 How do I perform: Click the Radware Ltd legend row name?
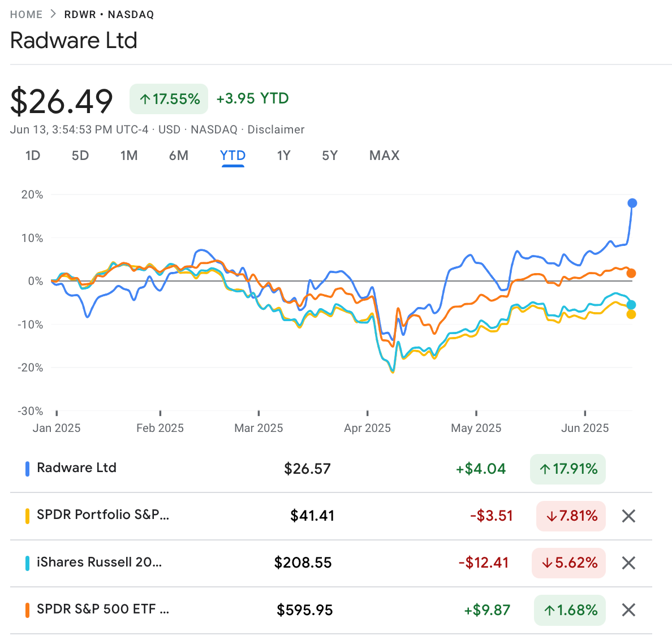coord(77,468)
